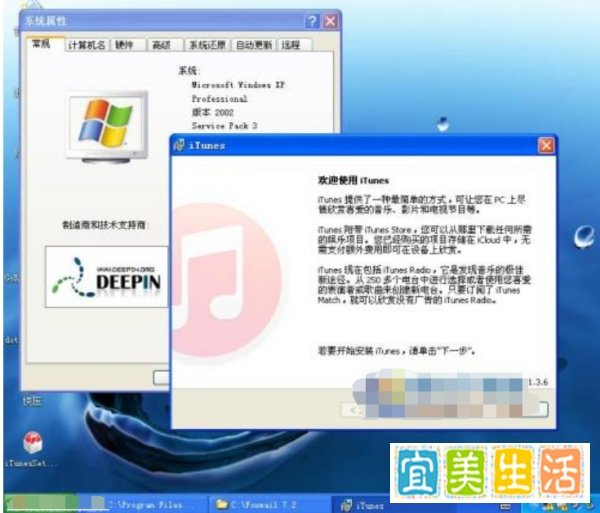The height and width of the screenshot is (513, 600).
Task: Click the iTunes icon in installer title bar
Action: click(x=179, y=145)
